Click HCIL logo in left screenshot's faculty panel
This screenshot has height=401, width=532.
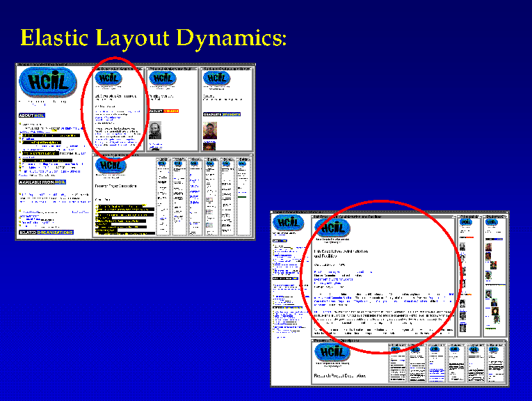pos(163,78)
